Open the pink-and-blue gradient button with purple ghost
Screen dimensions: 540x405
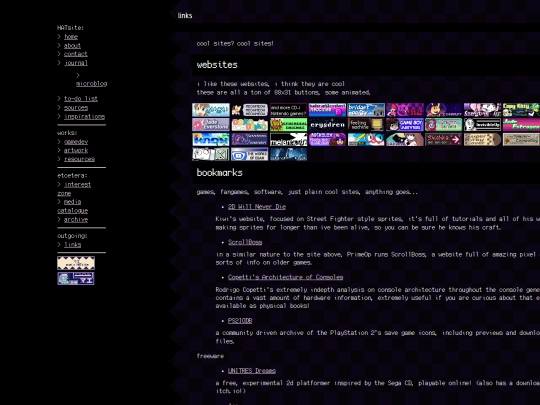327,110
